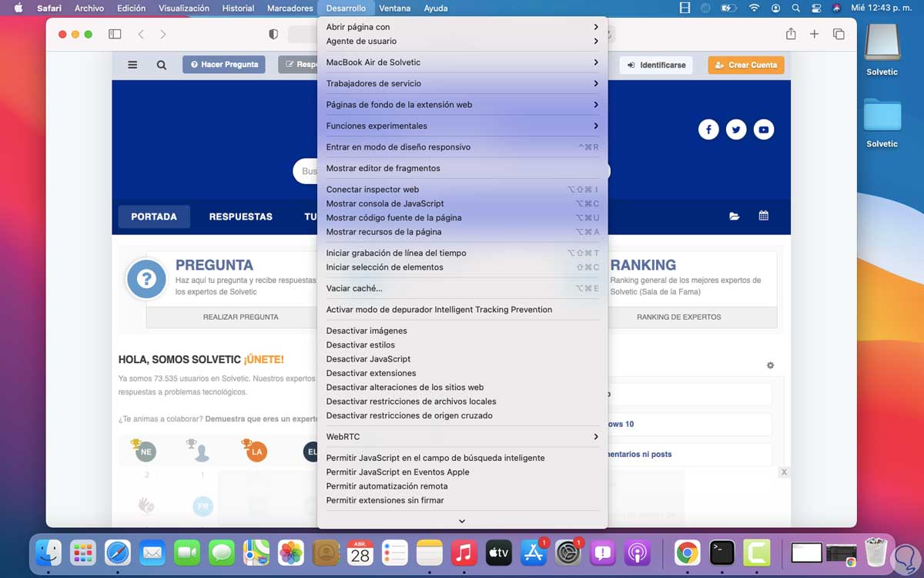Open Finder from the Dock

(49, 552)
